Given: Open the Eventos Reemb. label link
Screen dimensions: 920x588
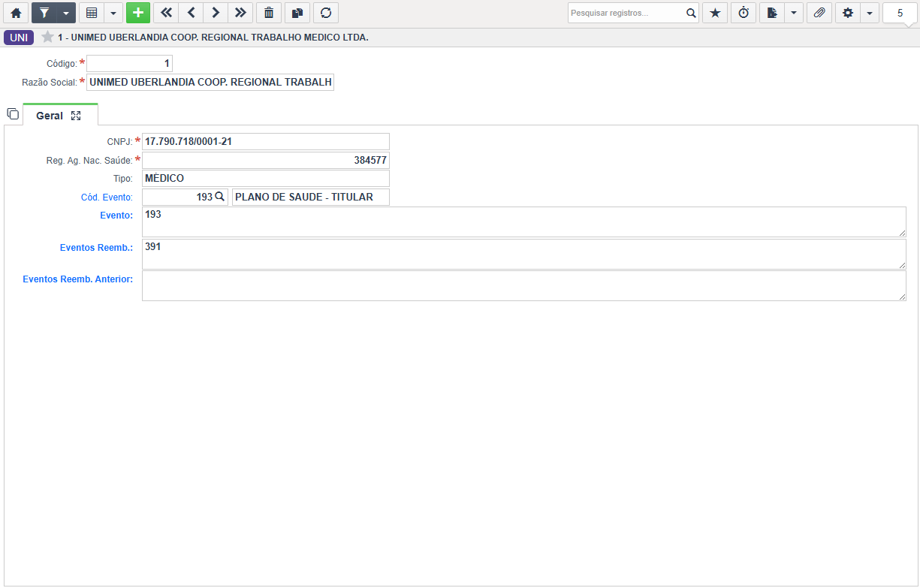Looking at the screenshot, I should click(96, 247).
